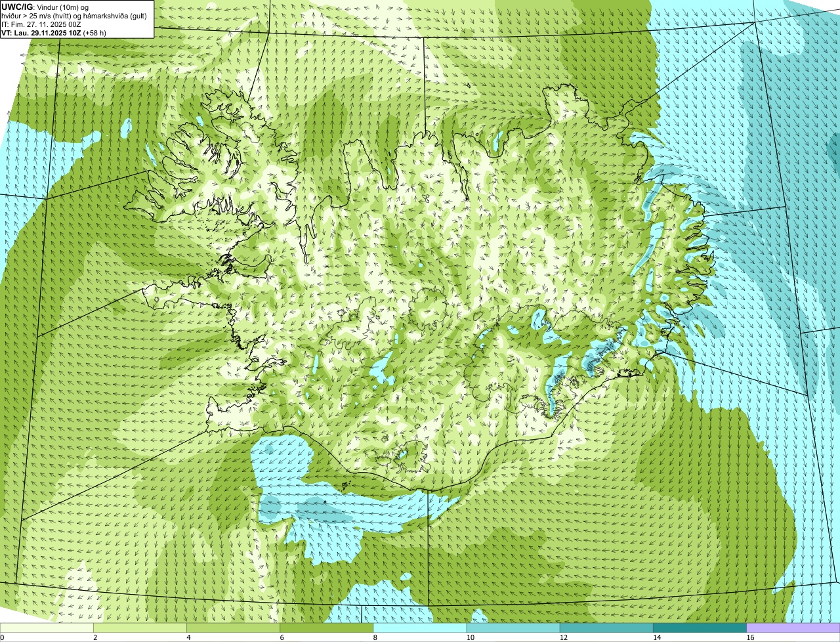Click the 2–4 m/s light green legend swatch
The width and height of the screenshot is (840, 642).
pos(140,628)
